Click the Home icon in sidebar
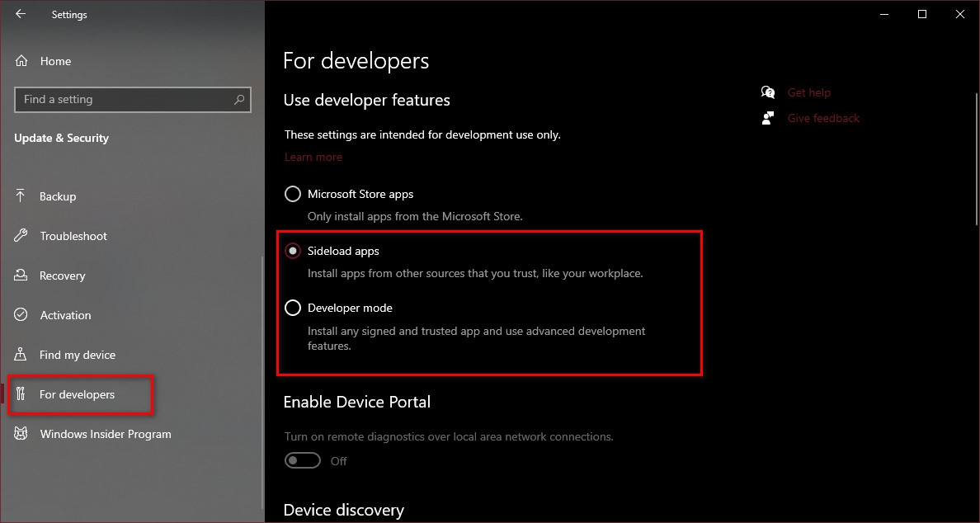980x523 pixels. pos(22,61)
